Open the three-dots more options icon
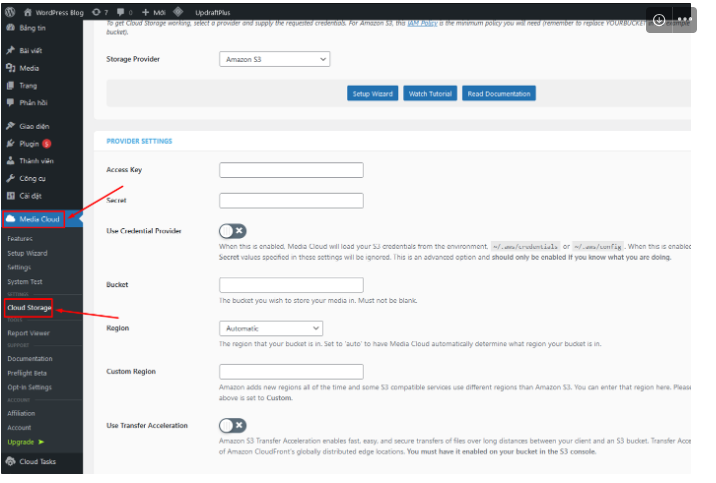The image size is (716, 483). (x=684, y=20)
